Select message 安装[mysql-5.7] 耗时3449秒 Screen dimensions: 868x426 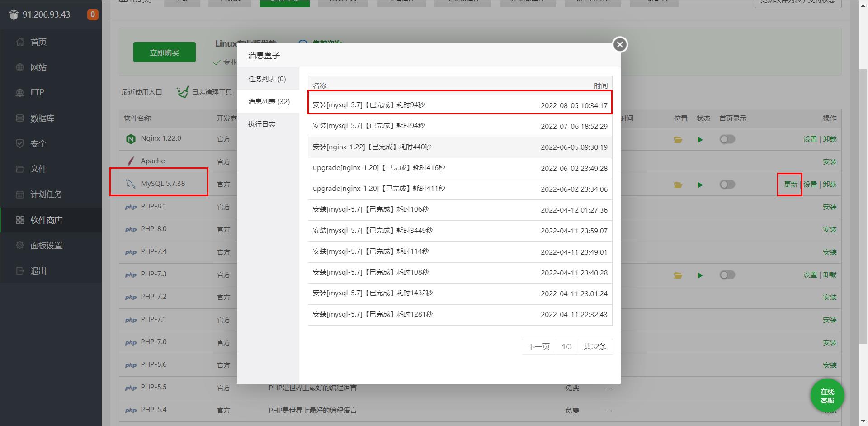pos(460,231)
